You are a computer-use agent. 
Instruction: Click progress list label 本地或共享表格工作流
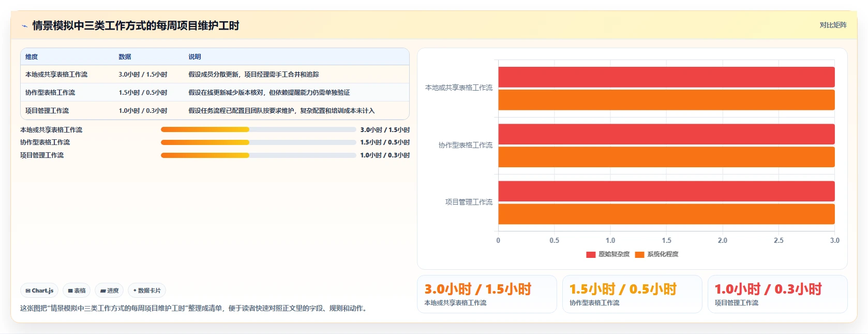point(51,130)
